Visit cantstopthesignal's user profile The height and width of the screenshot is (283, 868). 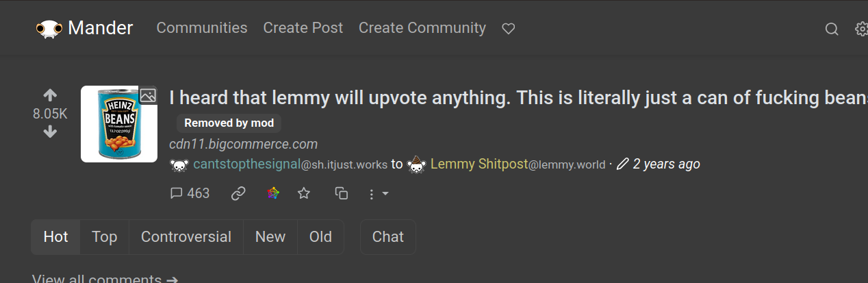coord(246,164)
